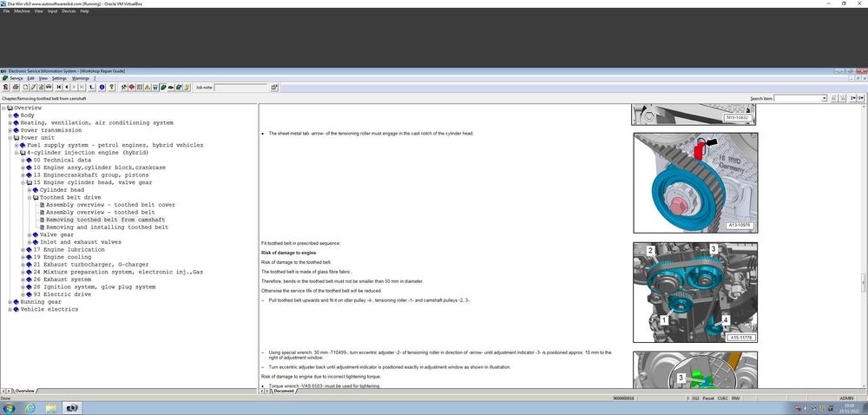868x415 pixels.
Task: Open the Settings menu
Action: coord(59,79)
